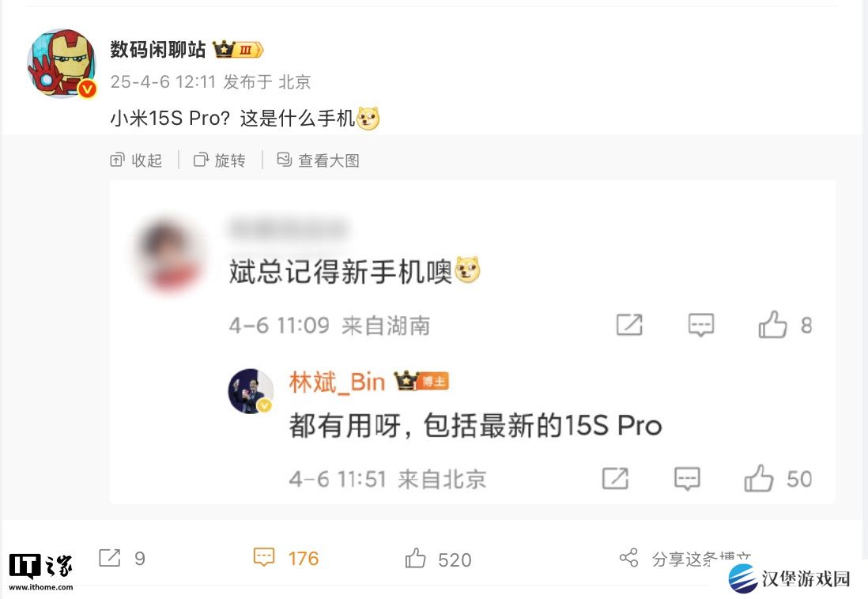Like the post with 520 likes
This screenshot has height=599, width=868.
click(x=438, y=559)
